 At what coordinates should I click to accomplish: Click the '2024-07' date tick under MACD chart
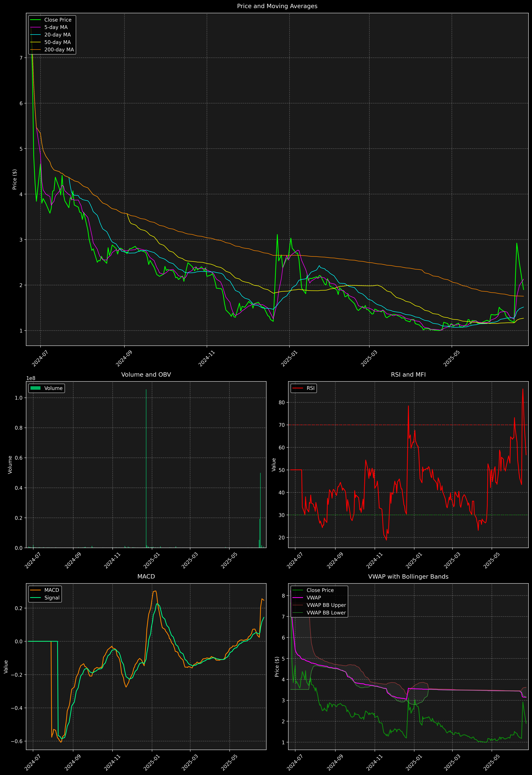click(x=32, y=762)
